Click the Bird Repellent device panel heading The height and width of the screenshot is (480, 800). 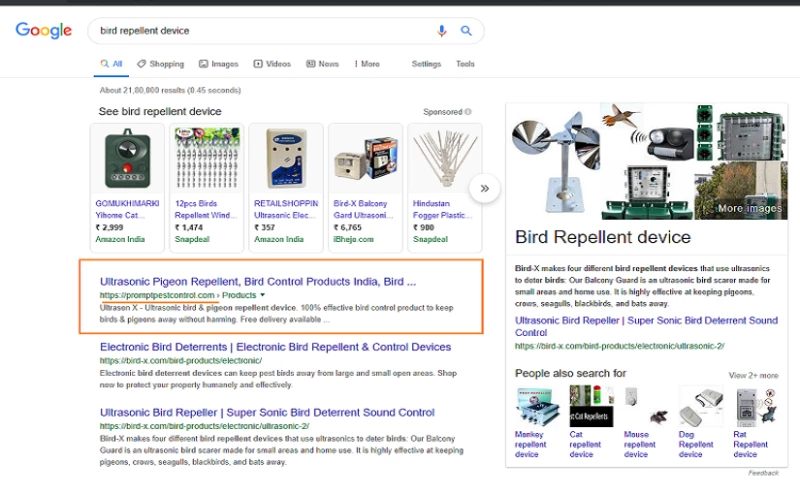tap(603, 237)
